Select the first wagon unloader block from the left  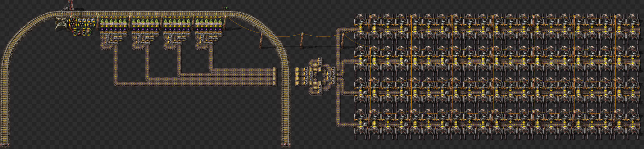114,33
